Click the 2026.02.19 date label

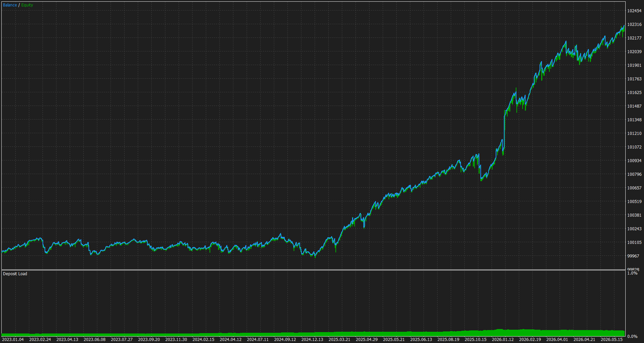[x=530, y=340]
